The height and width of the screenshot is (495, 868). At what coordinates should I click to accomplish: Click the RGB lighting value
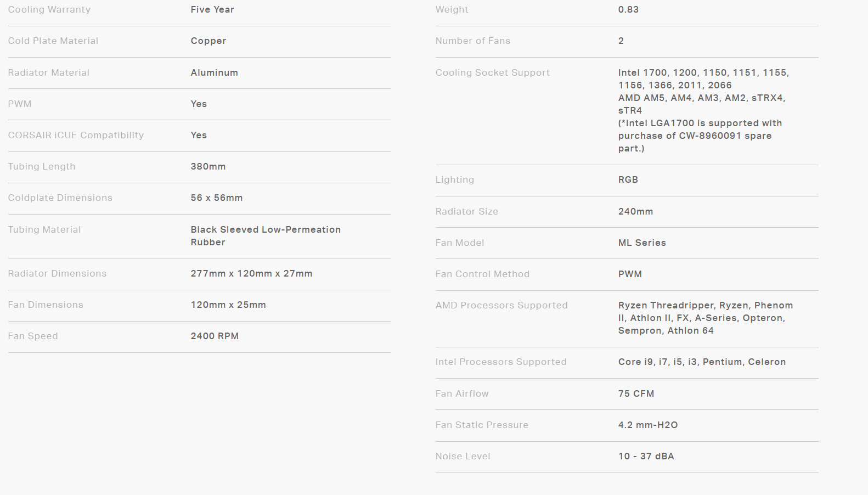[628, 179]
